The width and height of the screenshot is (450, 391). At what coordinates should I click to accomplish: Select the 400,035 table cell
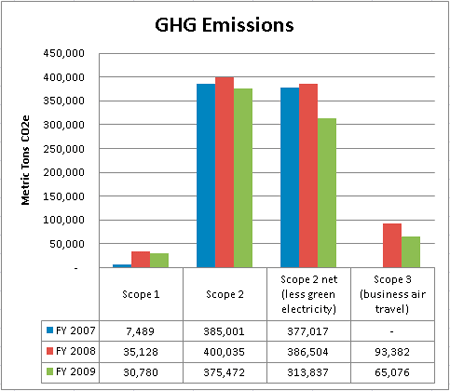224,352
